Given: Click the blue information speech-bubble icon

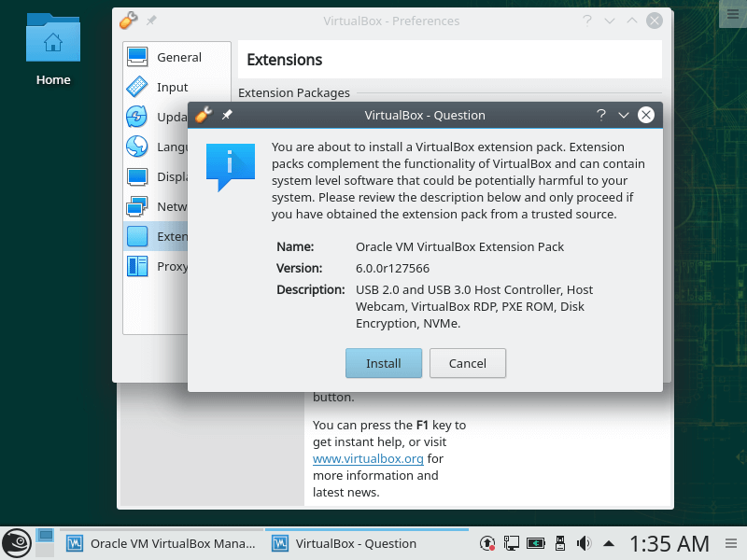Looking at the screenshot, I should coord(231,167).
